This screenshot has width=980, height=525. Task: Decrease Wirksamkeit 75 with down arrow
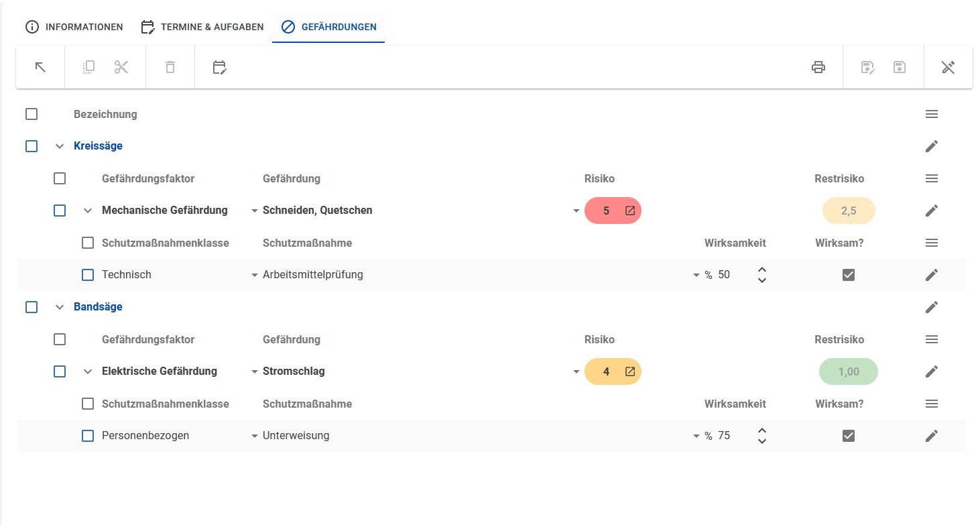[x=761, y=441]
